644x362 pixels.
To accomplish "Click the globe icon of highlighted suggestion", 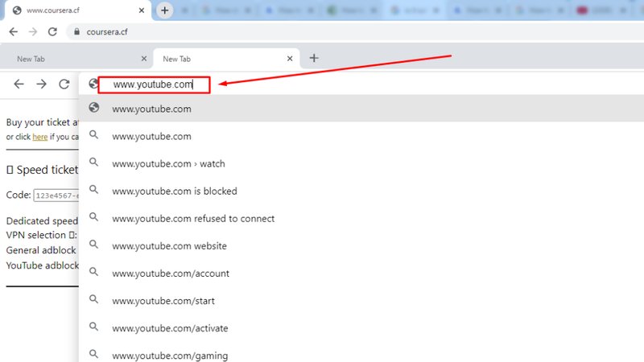I will click(94, 108).
